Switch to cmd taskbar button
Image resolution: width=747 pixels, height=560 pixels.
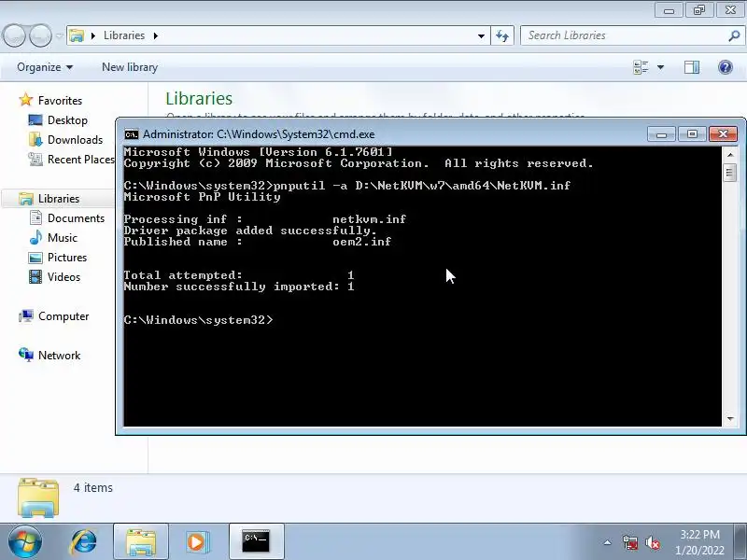point(256,541)
